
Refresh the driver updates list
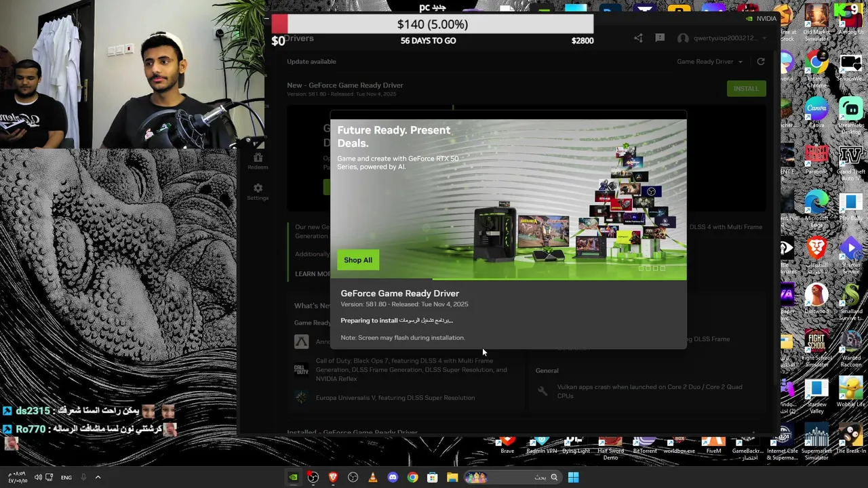pyautogui.click(x=761, y=62)
